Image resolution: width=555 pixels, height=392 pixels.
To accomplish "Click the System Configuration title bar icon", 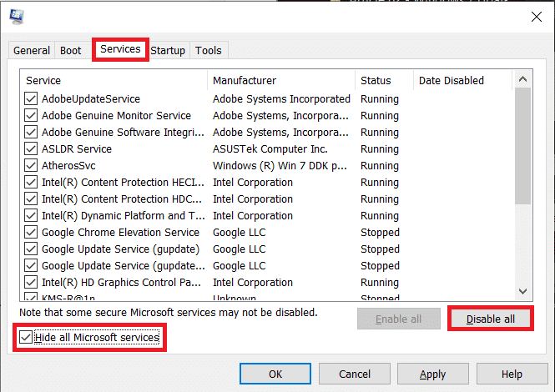I will pyautogui.click(x=18, y=17).
